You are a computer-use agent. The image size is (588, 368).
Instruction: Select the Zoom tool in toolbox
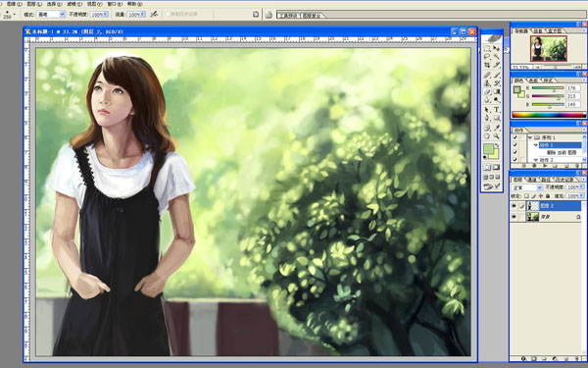point(497,136)
